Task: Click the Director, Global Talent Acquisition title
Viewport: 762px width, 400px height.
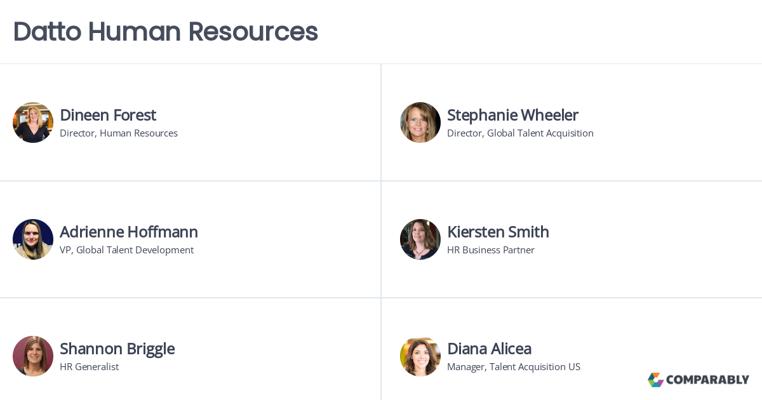Action: pos(520,133)
